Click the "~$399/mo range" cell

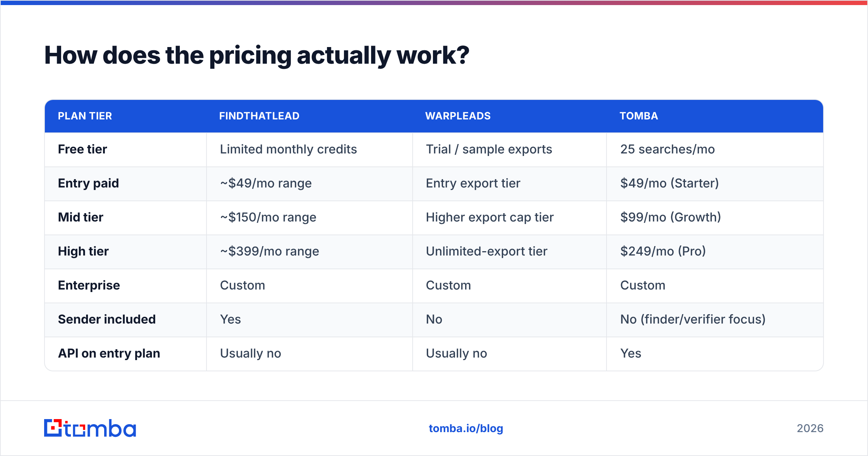pos(269,251)
